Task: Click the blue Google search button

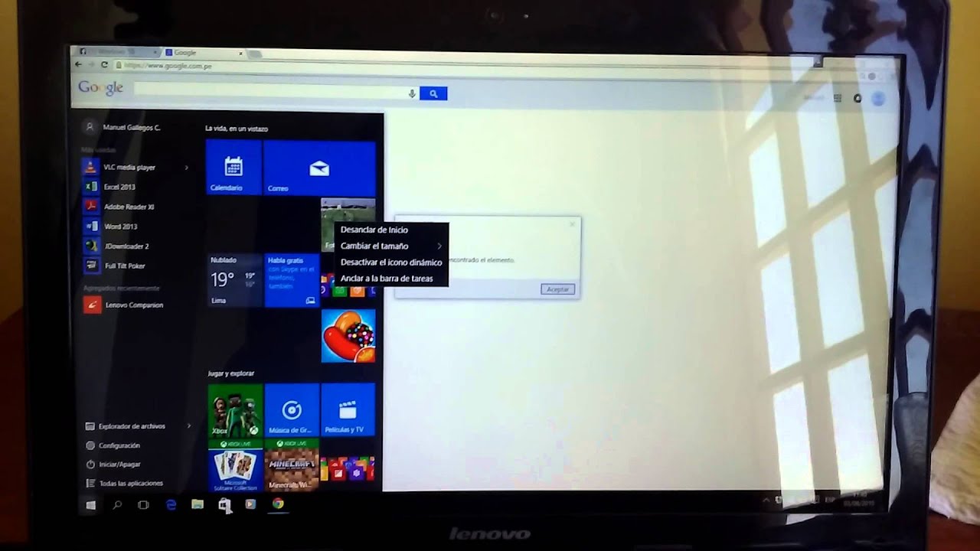Action: (433, 93)
